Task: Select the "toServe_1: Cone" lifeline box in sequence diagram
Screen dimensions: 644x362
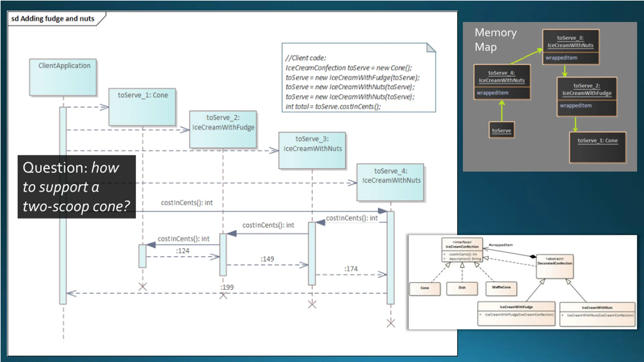Action: point(142,107)
